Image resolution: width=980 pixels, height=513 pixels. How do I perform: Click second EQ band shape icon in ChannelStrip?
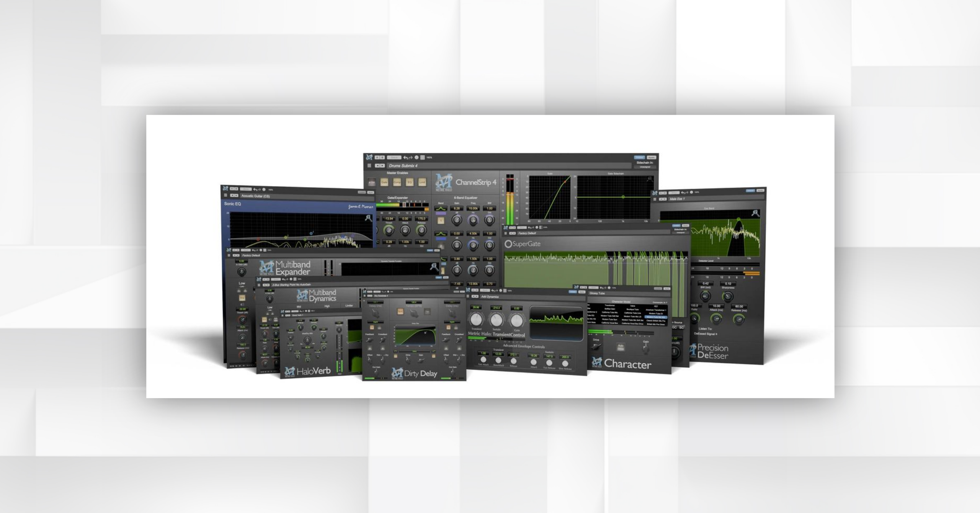point(441,234)
